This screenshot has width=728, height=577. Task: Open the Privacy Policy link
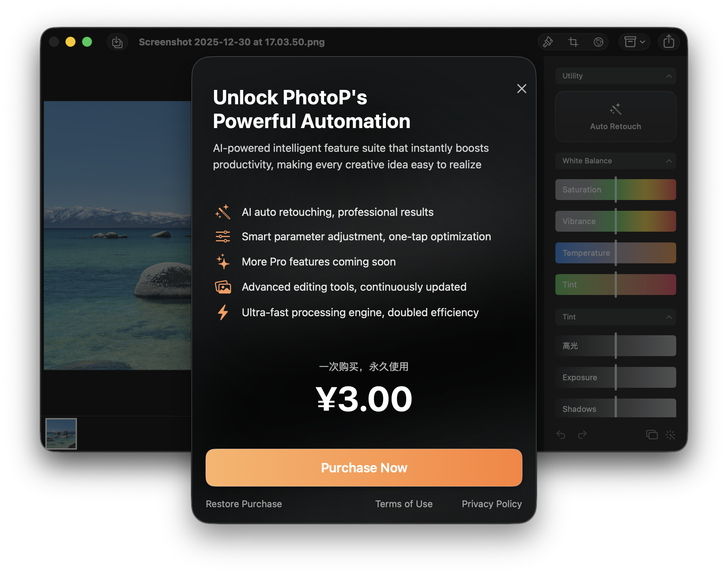(x=491, y=504)
